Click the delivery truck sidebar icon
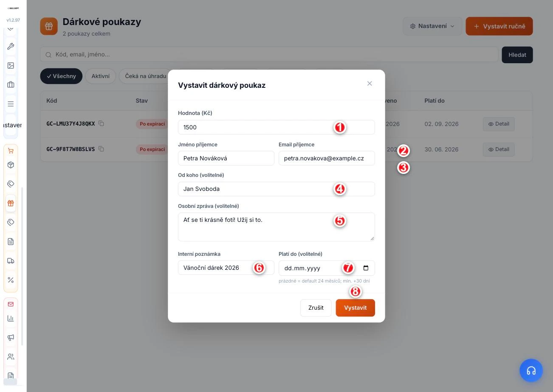The width and height of the screenshot is (553, 392). [11, 261]
